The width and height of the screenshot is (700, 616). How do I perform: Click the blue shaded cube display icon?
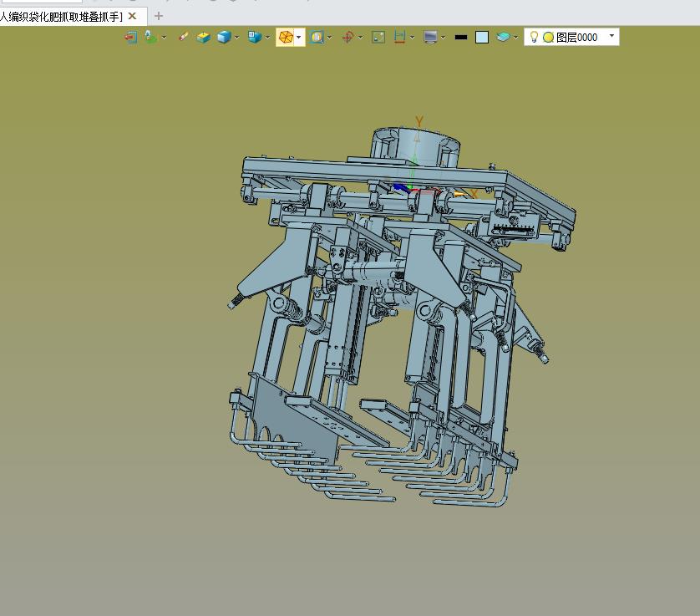(224, 37)
